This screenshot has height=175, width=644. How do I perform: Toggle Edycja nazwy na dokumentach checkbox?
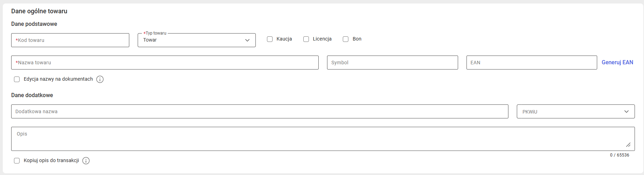[x=17, y=79]
